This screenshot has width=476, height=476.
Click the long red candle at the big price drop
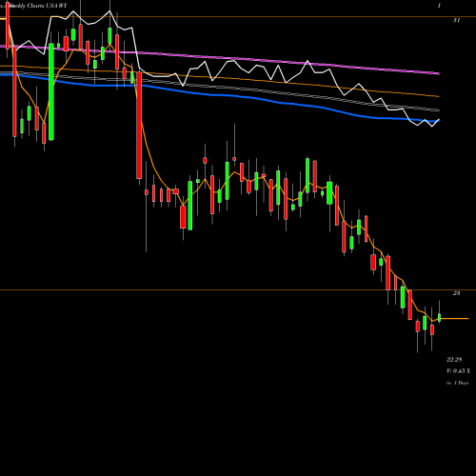[x=139, y=126]
